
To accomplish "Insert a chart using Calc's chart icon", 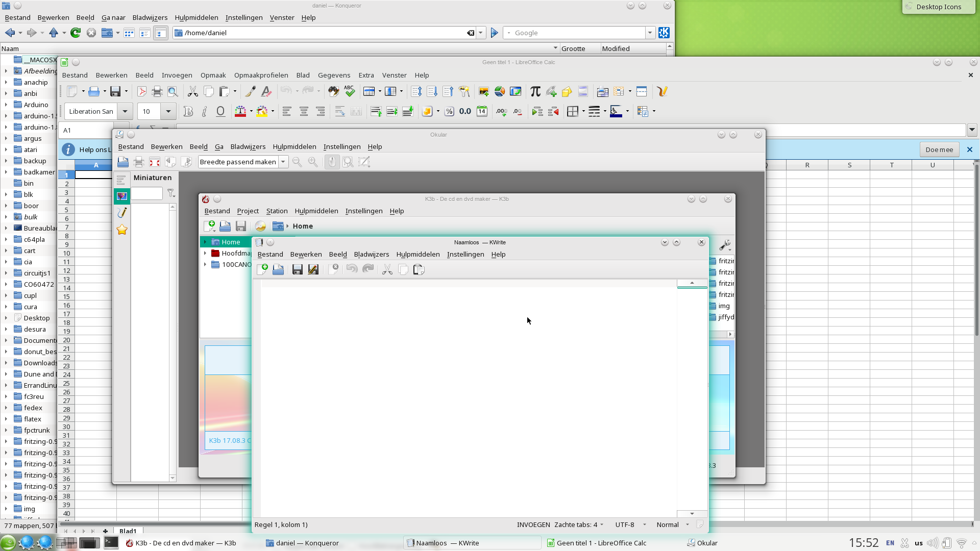I will [500, 91].
